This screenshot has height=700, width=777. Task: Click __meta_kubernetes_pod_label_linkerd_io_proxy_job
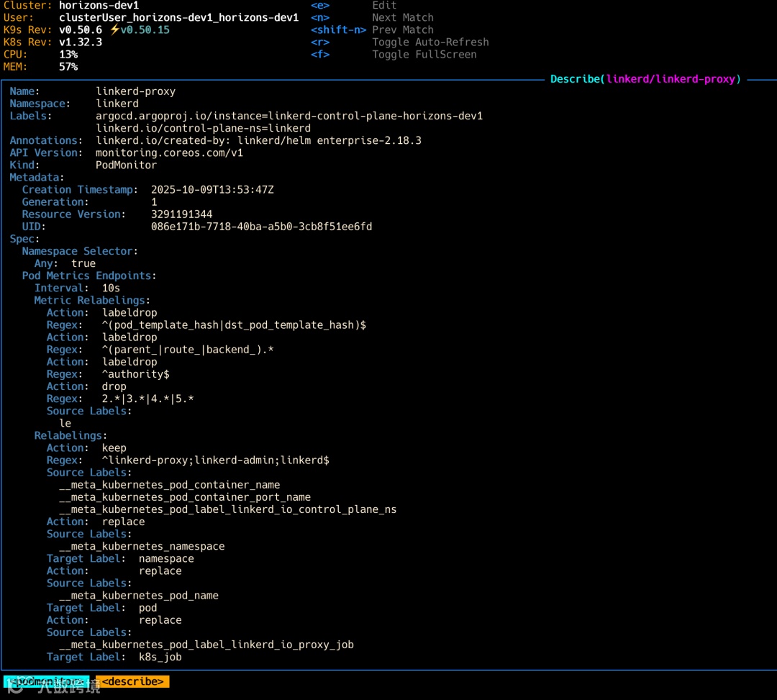[x=206, y=645]
